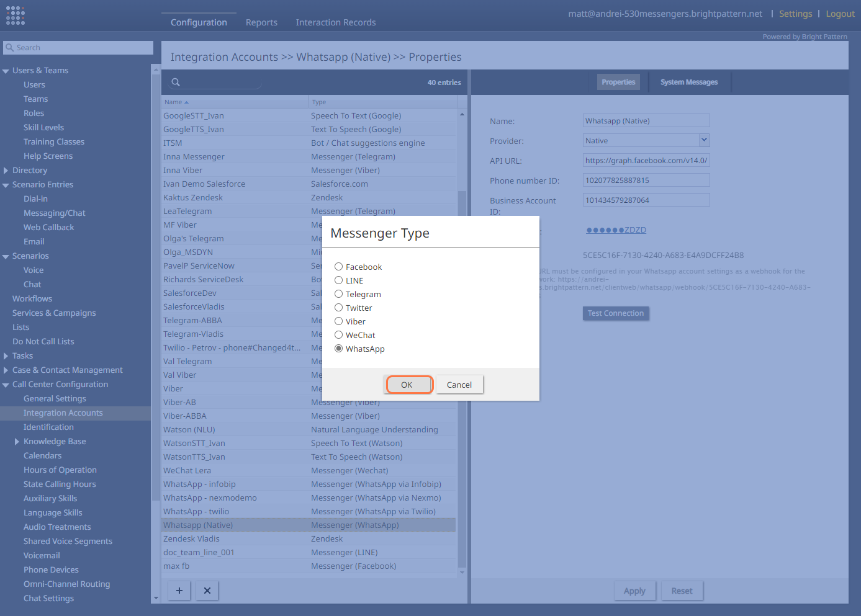Screen dimensions: 861x616
Task: Cancel the Messenger Type dialog
Action: (459, 385)
